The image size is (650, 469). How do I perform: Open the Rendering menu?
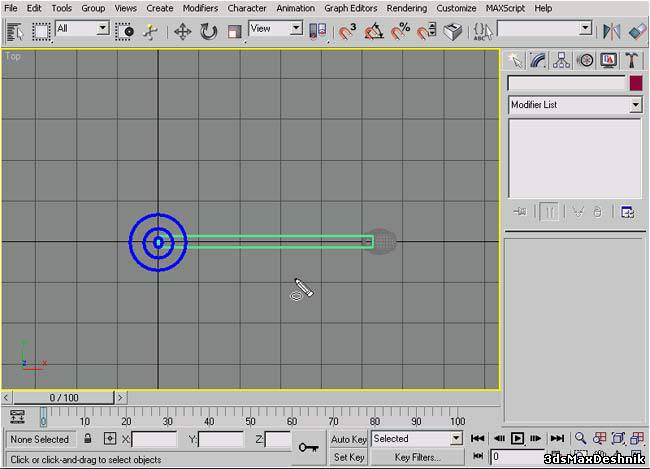pos(406,8)
